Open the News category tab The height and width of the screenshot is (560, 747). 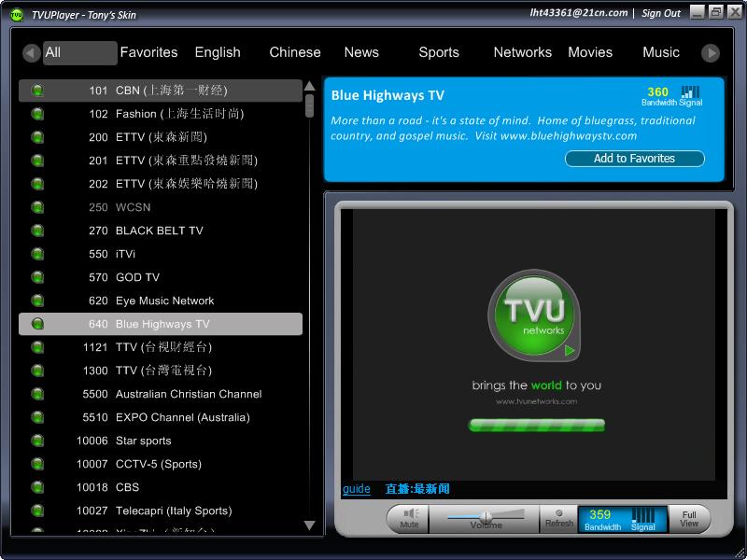361,52
